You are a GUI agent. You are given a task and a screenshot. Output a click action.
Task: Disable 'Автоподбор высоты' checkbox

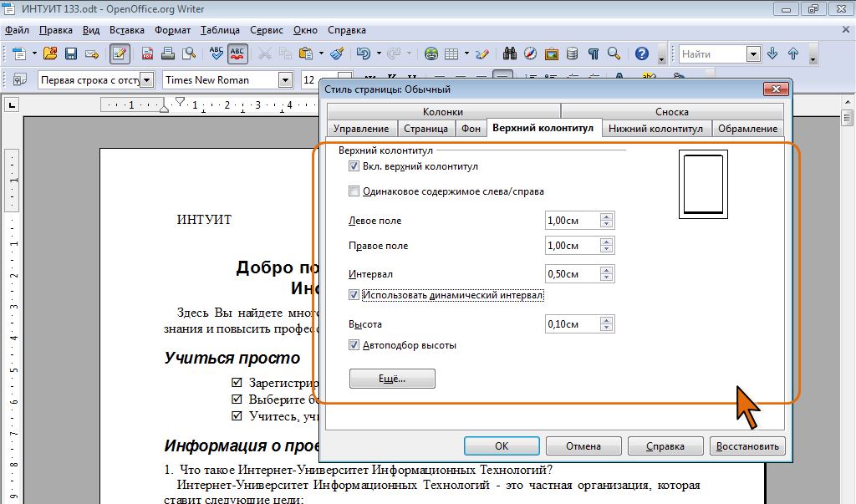pyautogui.click(x=354, y=345)
